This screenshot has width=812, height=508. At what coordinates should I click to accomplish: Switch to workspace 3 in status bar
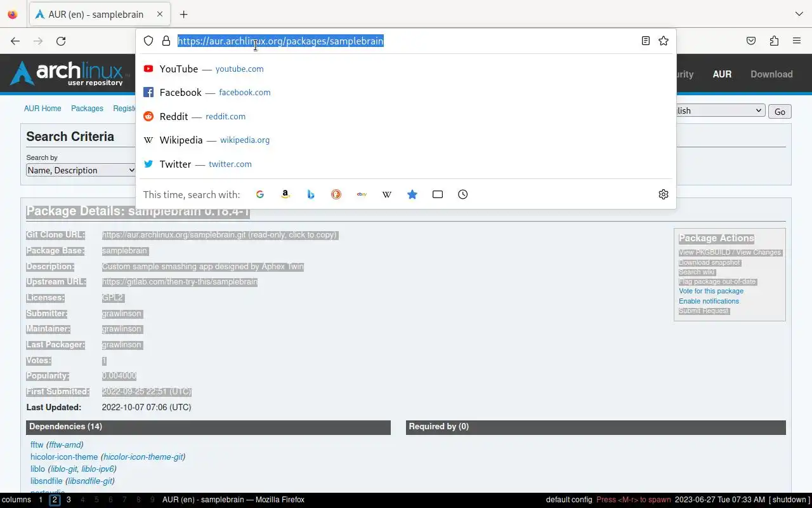[x=69, y=500]
